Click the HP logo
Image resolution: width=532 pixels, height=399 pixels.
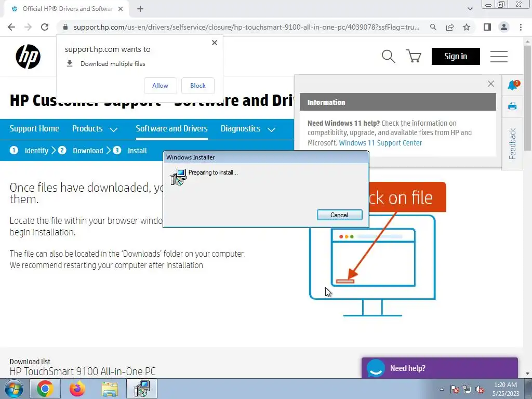click(28, 56)
